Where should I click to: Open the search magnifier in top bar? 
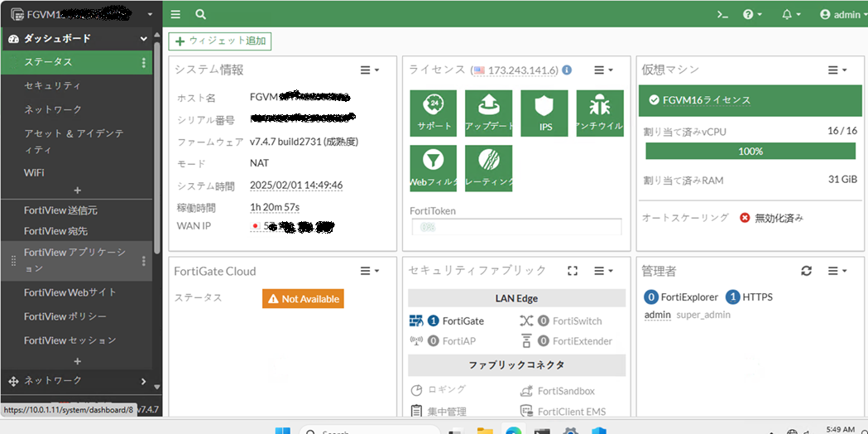(200, 14)
